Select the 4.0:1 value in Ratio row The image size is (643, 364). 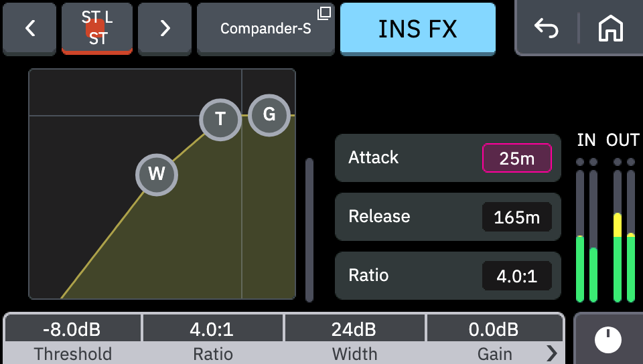(x=516, y=276)
